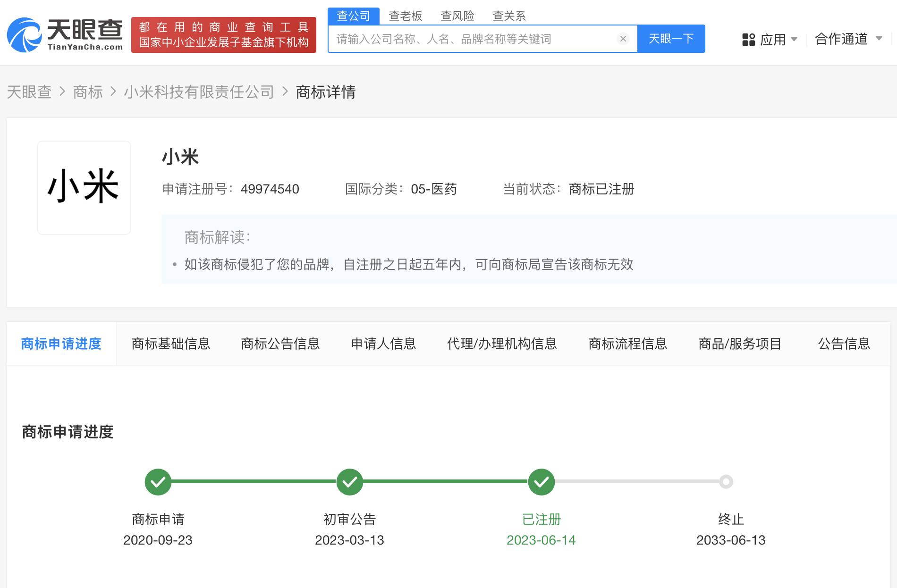Switch to the 商品/服务项目 tab
The width and height of the screenshot is (897, 588).
(739, 344)
